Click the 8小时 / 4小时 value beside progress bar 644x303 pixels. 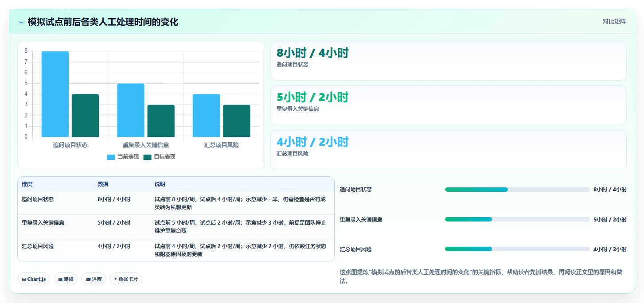point(610,190)
